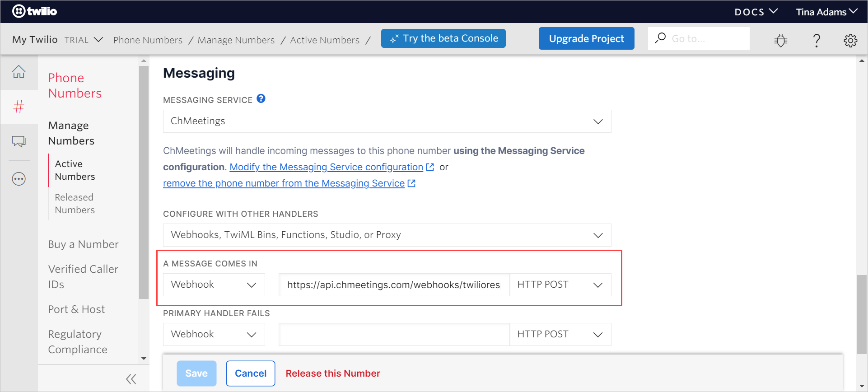The image size is (868, 392).
Task: Click external link icon after remove phone number
Action: pyautogui.click(x=411, y=183)
